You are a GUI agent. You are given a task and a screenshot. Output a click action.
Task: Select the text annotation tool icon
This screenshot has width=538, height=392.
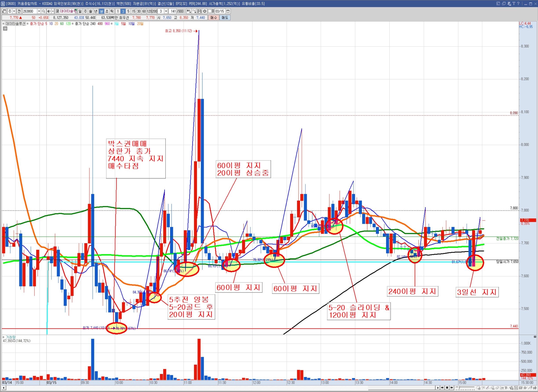point(506,388)
